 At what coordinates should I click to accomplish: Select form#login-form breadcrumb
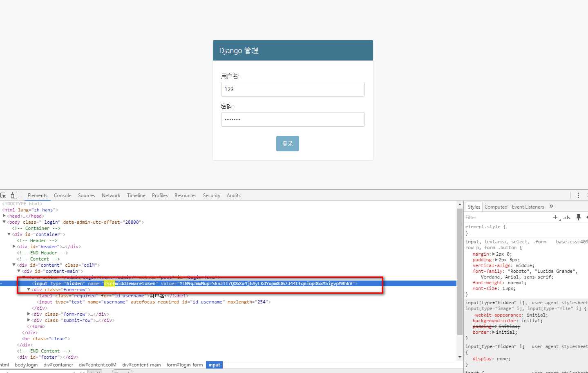point(185,365)
